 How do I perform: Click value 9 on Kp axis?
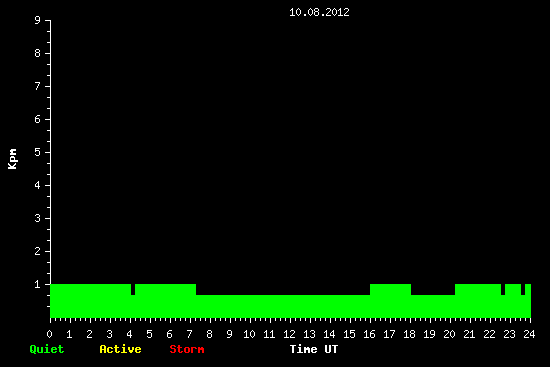[38, 20]
